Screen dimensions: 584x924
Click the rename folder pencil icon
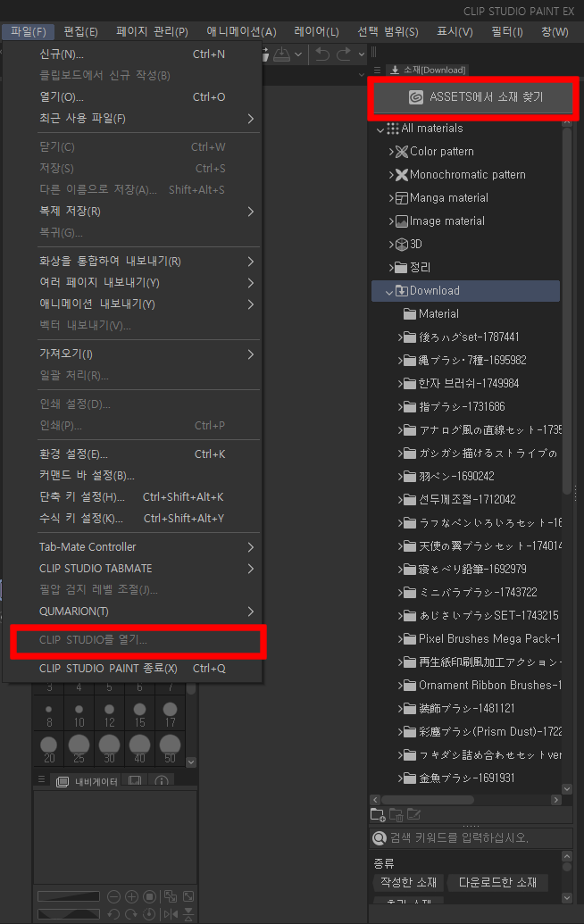point(414,815)
